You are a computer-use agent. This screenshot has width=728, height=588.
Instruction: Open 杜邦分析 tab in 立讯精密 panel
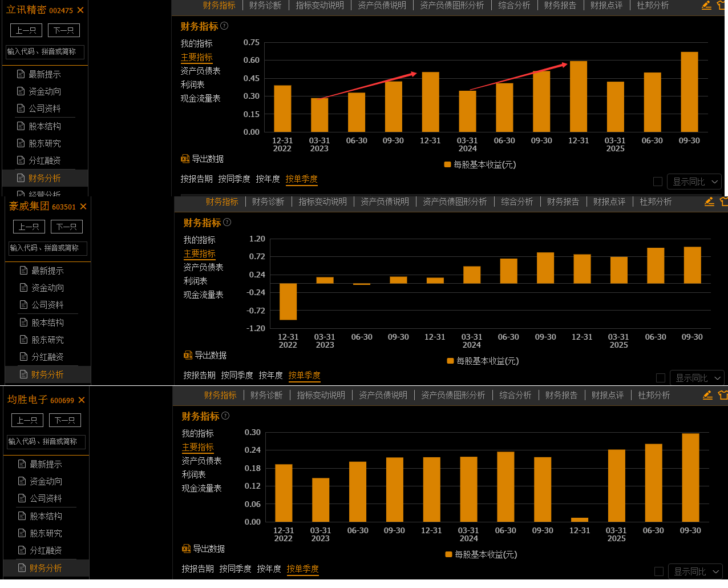tap(653, 5)
